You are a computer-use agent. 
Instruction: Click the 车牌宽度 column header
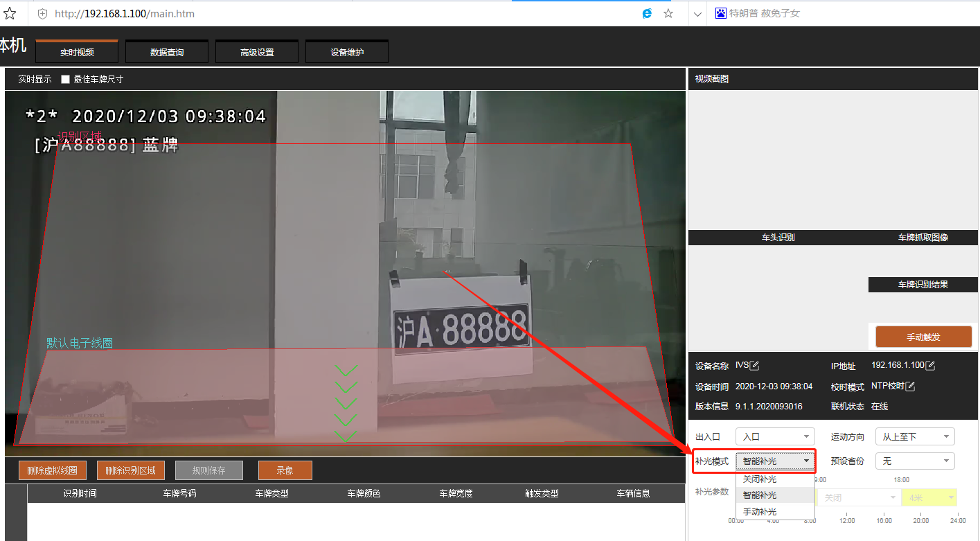coord(456,494)
